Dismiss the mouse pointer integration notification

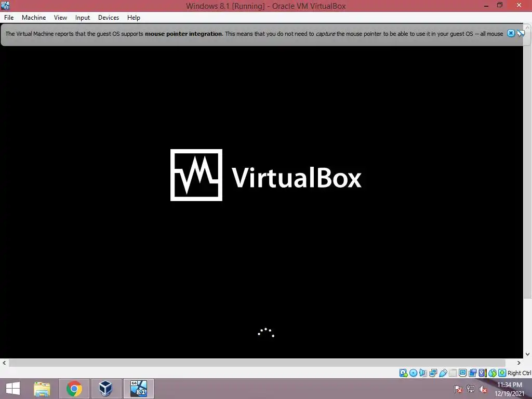pos(511,33)
